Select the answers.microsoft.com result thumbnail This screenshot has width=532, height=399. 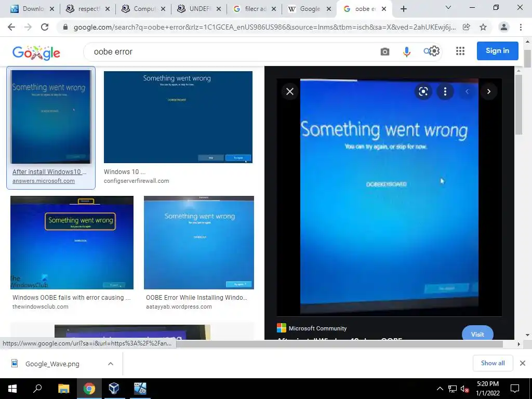[50, 117]
